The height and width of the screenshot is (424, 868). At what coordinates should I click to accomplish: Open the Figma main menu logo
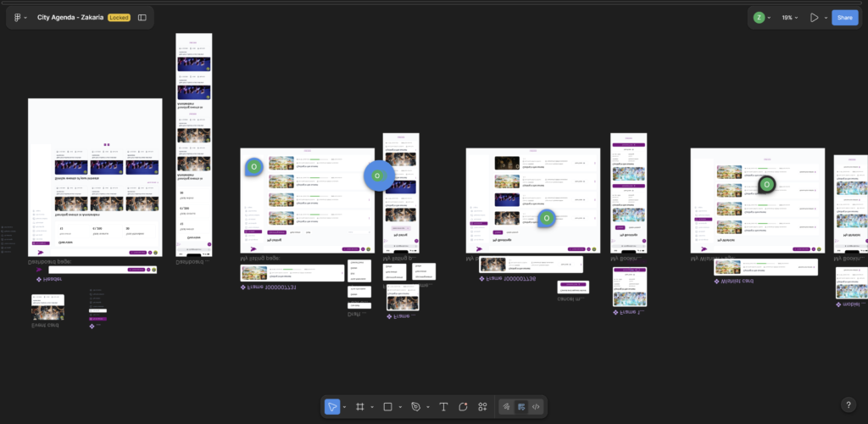pos(18,17)
